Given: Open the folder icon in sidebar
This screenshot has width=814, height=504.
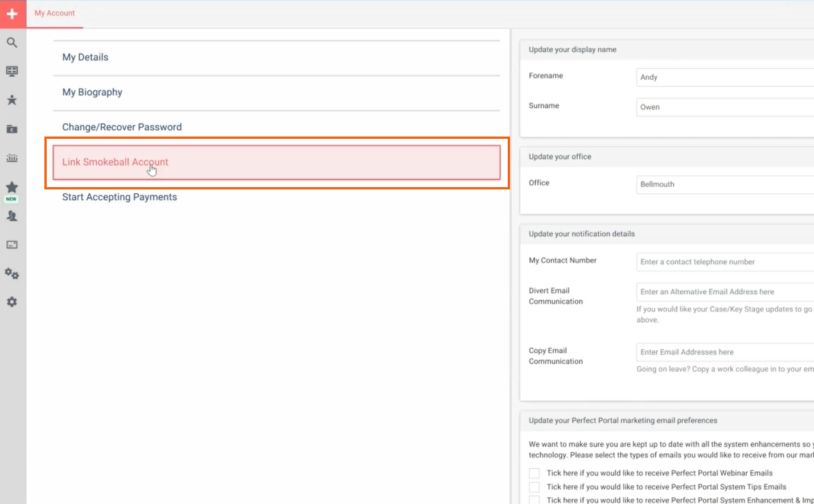Looking at the screenshot, I should coord(12,129).
